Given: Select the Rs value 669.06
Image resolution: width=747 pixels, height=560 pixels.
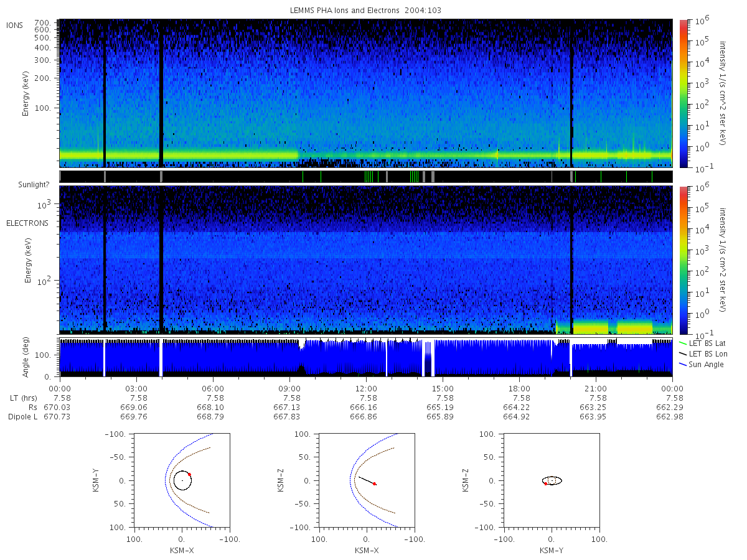Looking at the screenshot, I should (x=133, y=407).
